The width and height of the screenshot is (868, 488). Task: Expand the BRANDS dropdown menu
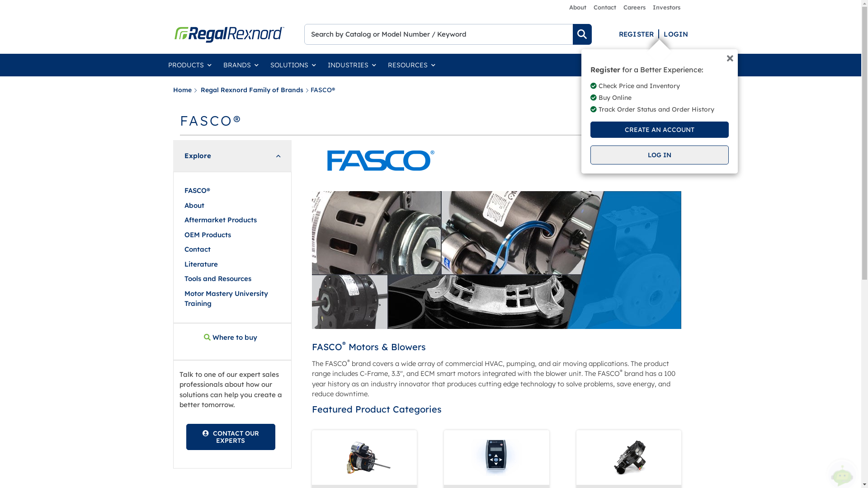pos(241,65)
